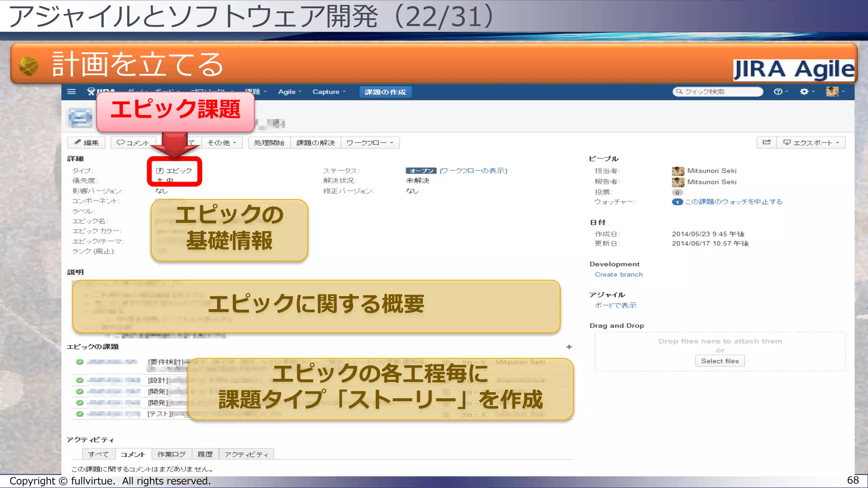The width and height of the screenshot is (868, 488).
Task: Click the 課題の解決 button
Action: tap(316, 143)
